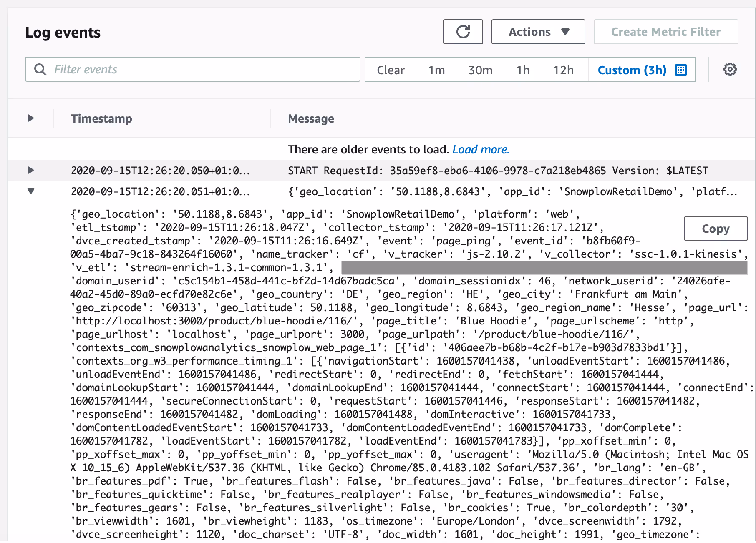The width and height of the screenshot is (756, 543).
Task: Click the Log events heading
Action: (x=63, y=33)
